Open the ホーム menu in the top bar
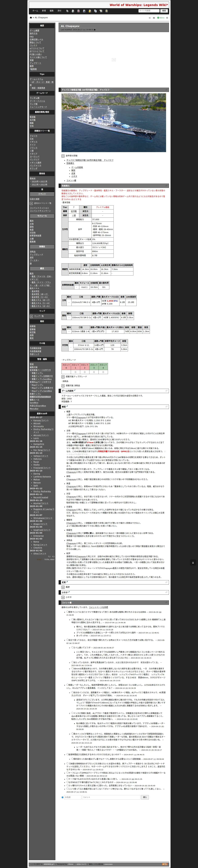The height and width of the screenshot is (868, 198). point(35,11)
